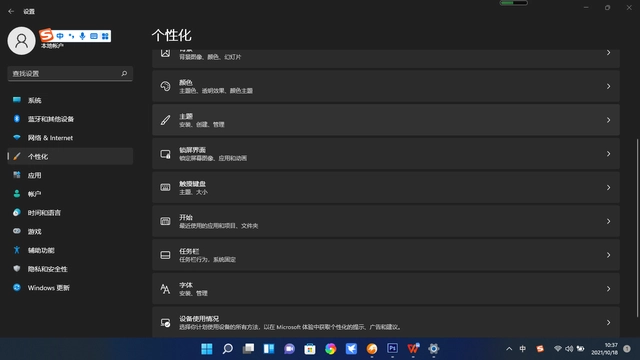Open the 颜色 settings row
This screenshot has height=360, width=640.
[x=386, y=86]
